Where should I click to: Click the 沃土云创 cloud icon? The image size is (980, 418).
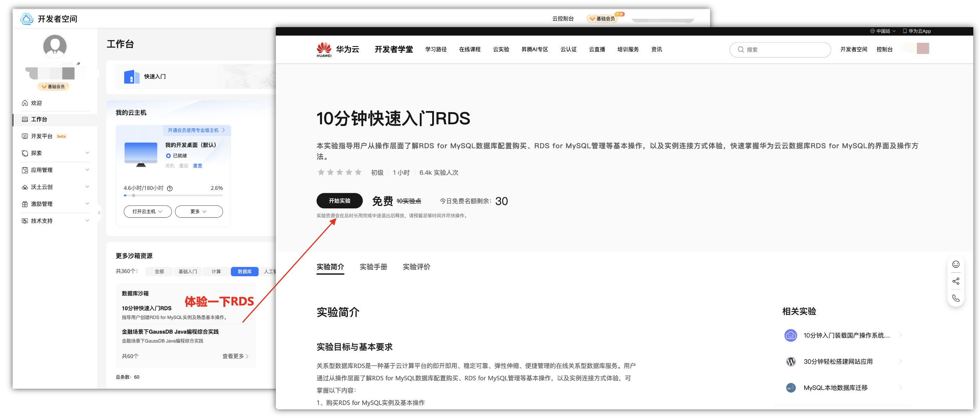pos(25,187)
